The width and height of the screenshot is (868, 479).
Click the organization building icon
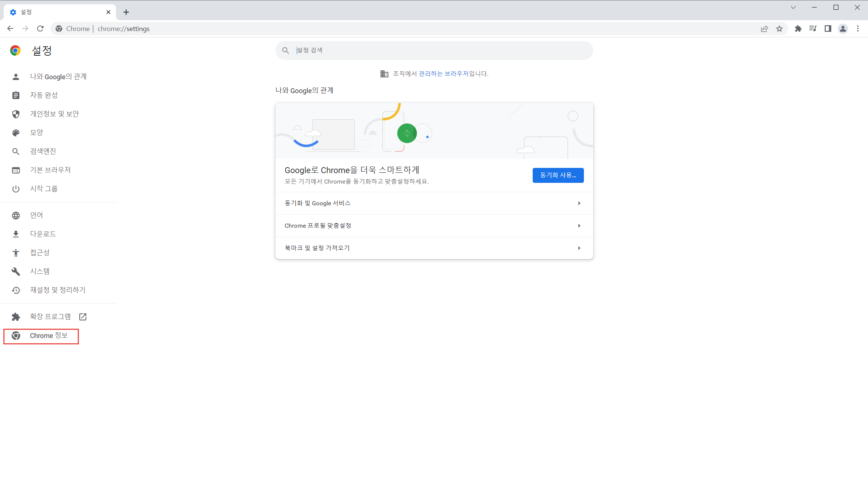[384, 74]
